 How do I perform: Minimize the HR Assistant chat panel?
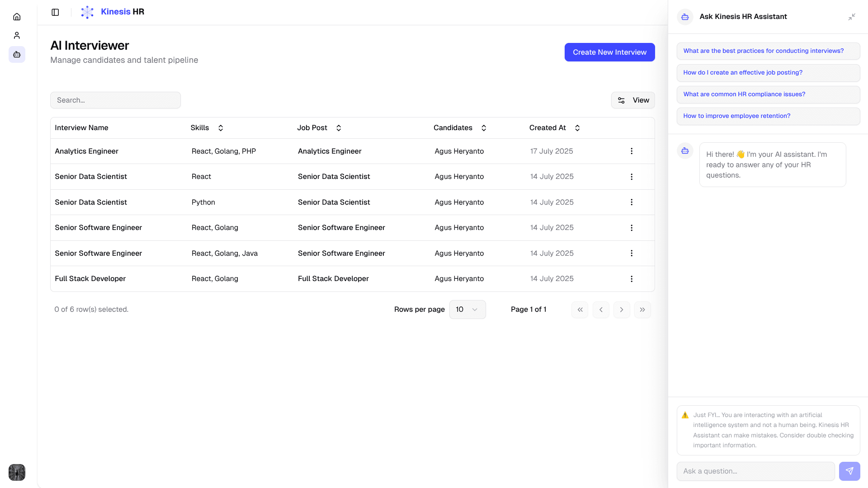tap(852, 17)
